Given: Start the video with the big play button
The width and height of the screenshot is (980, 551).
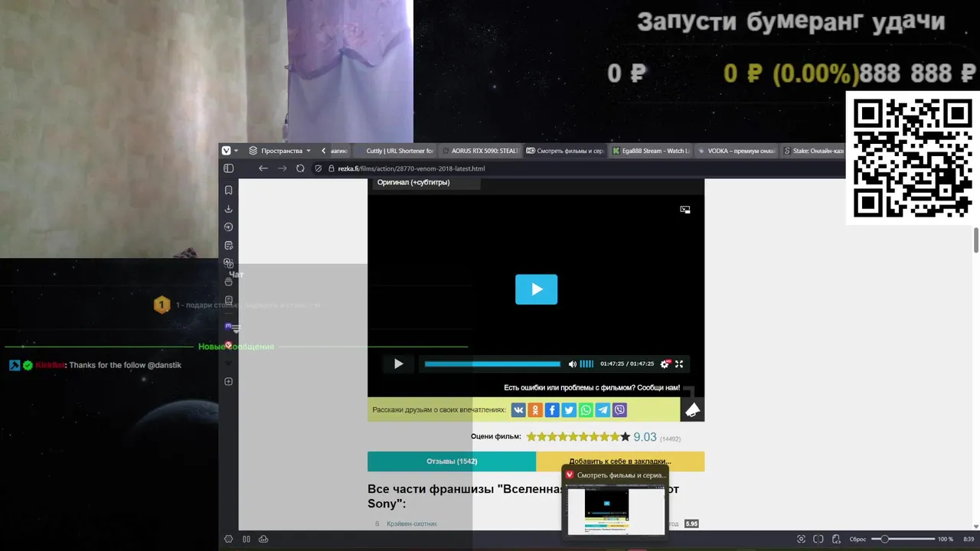Looking at the screenshot, I should coord(536,289).
